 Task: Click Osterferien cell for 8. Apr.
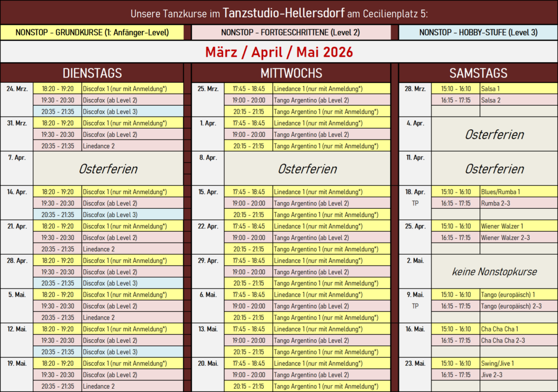tap(307, 169)
